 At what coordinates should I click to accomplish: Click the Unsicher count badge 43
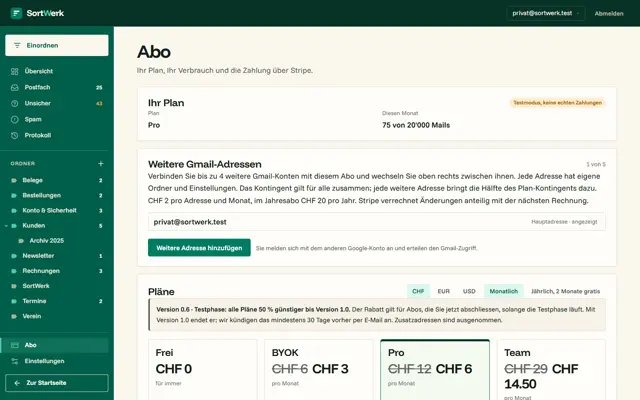(x=99, y=103)
